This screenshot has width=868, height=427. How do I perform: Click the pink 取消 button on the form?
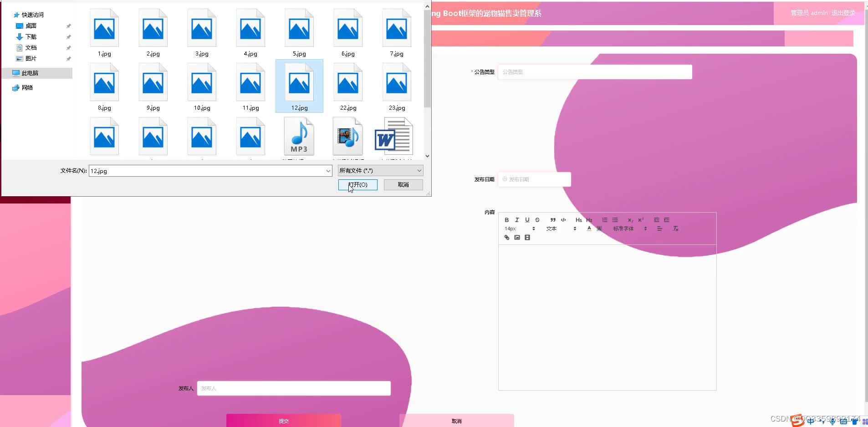[456, 421]
